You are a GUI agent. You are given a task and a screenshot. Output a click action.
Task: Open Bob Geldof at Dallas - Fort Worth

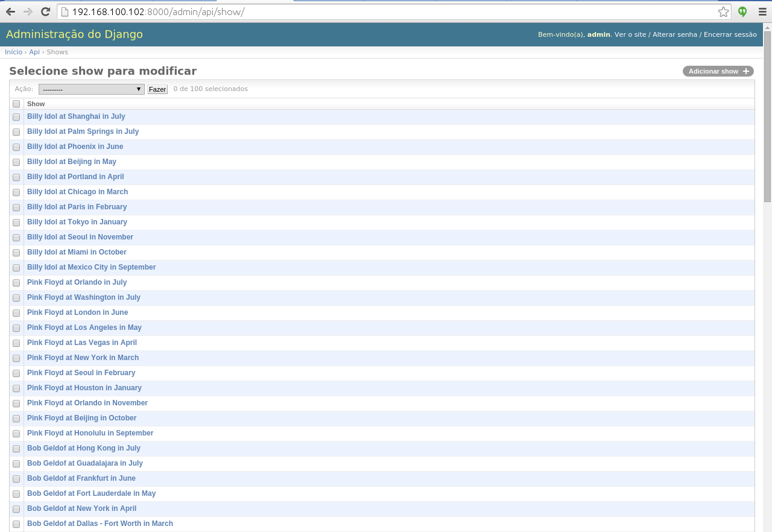[100, 524]
